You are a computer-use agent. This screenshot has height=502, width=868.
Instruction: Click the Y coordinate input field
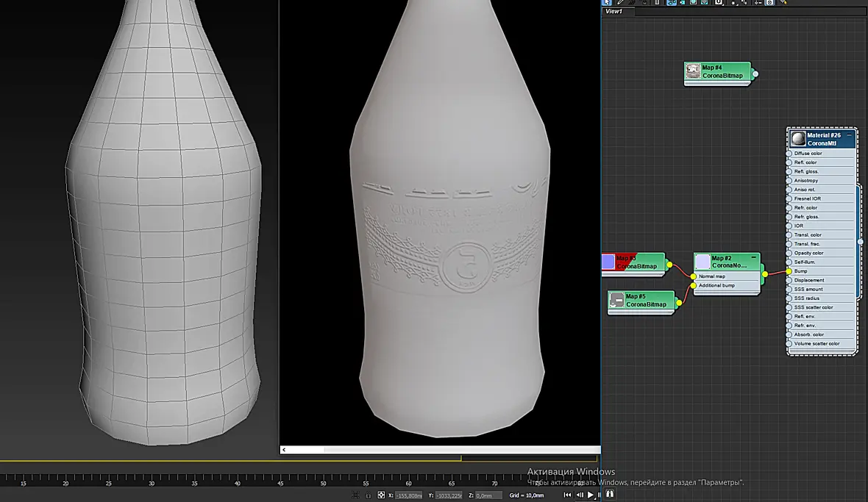point(449,495)
